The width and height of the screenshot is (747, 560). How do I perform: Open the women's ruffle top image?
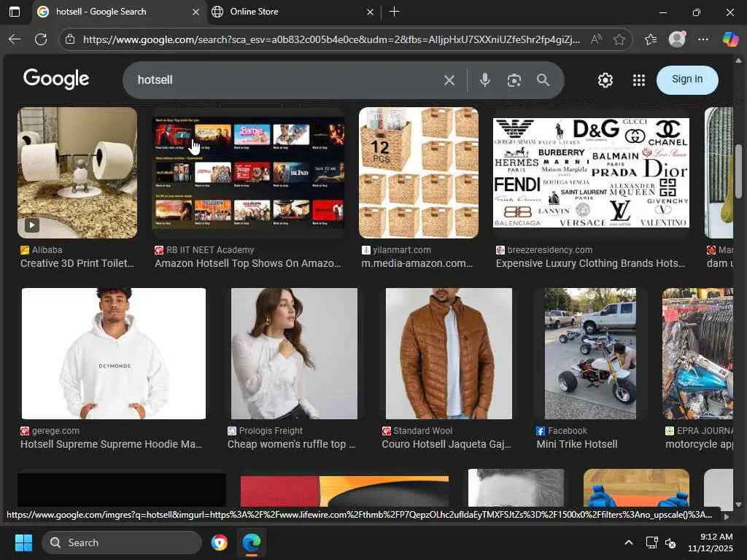click(294, 354)
